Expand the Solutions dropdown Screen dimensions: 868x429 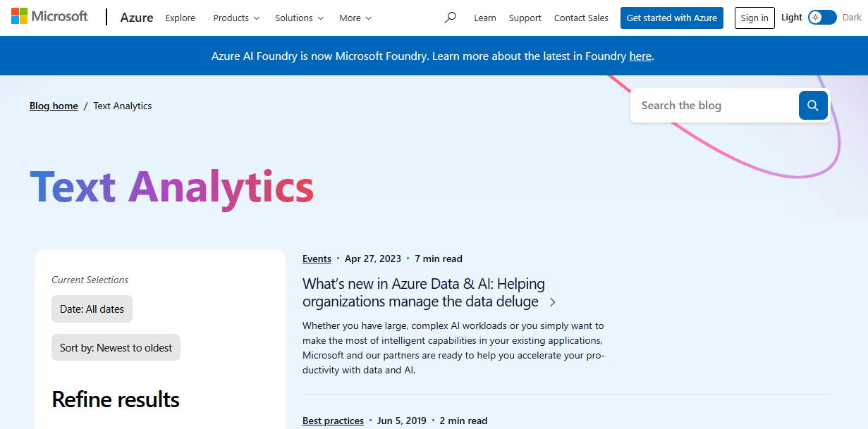click(298, 18)
